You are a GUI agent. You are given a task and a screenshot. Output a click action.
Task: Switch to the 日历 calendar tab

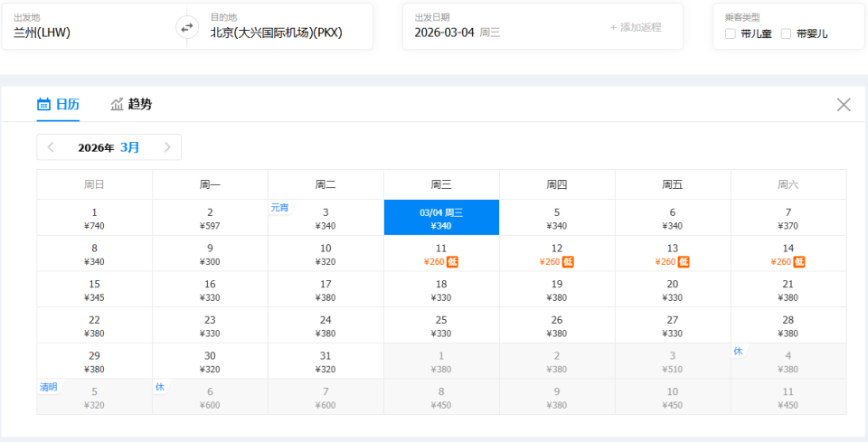point(58,104)
